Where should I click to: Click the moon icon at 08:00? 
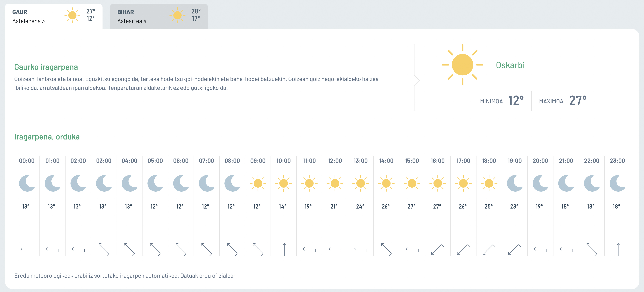(x=232, y=183)
